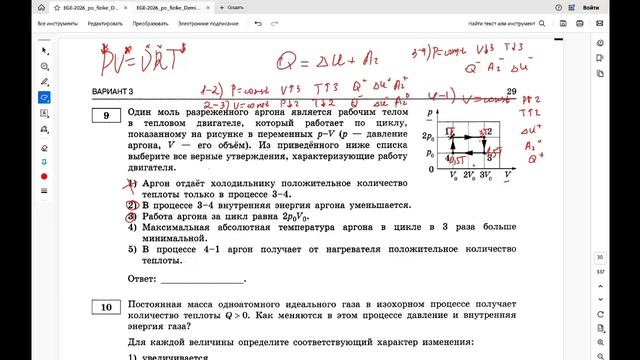Viewport: 640px width, 360px height.
Task: Pick the red drawing color swatch
Action: (x=44, y=176)
